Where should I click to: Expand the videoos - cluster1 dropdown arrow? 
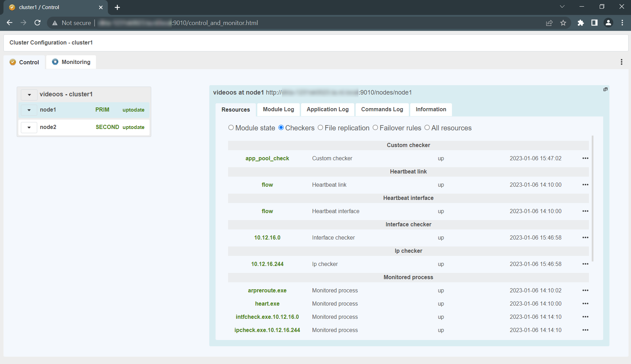click(29, 94)
